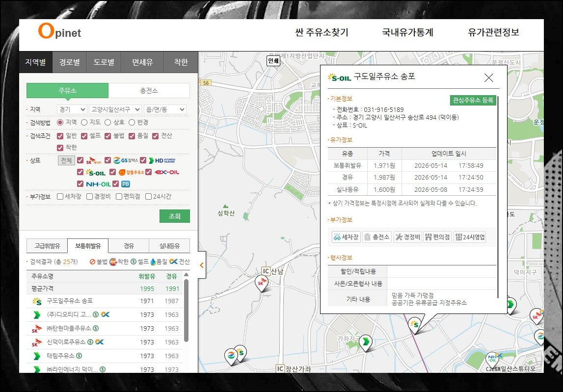Open the 유가관련정보 menu

(493, 32)
